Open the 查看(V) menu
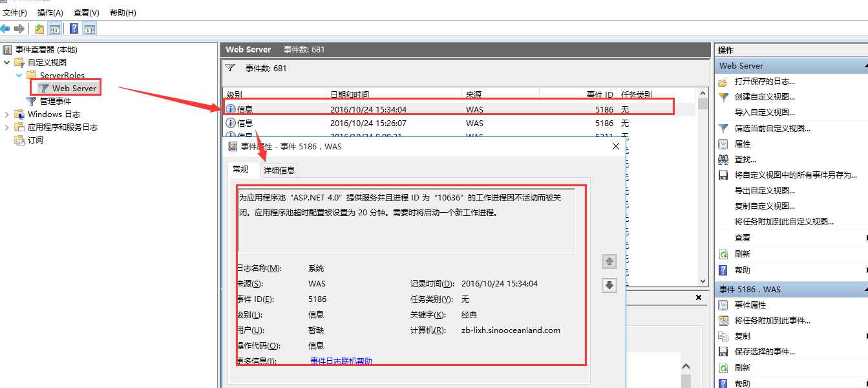868x388 pixels. [87, 12]
